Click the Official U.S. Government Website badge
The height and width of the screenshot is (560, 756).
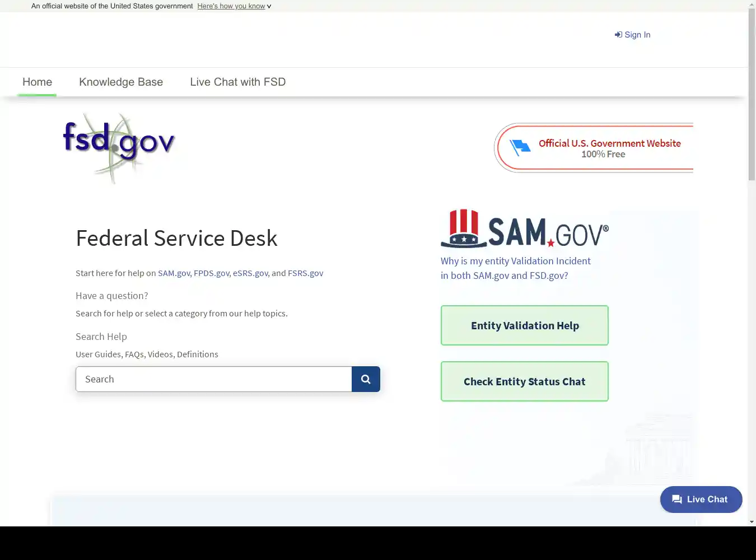click(594, 148)
